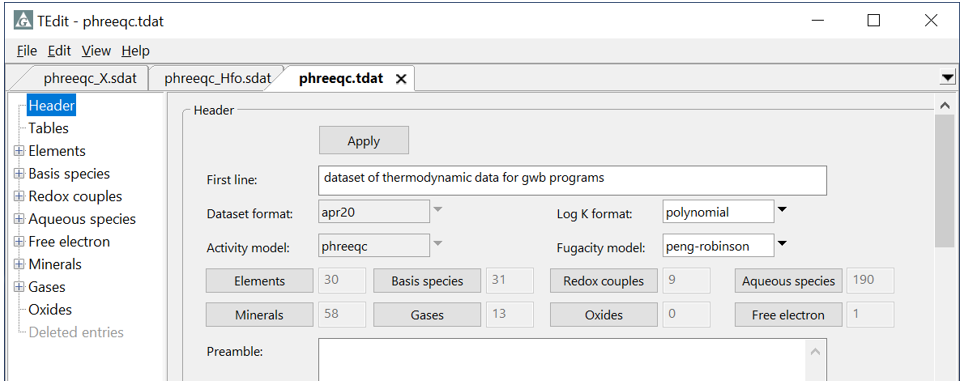Screen dimensions: 961x381
Task: Click the Redox couples button
Action: click(x=603, y=281)
